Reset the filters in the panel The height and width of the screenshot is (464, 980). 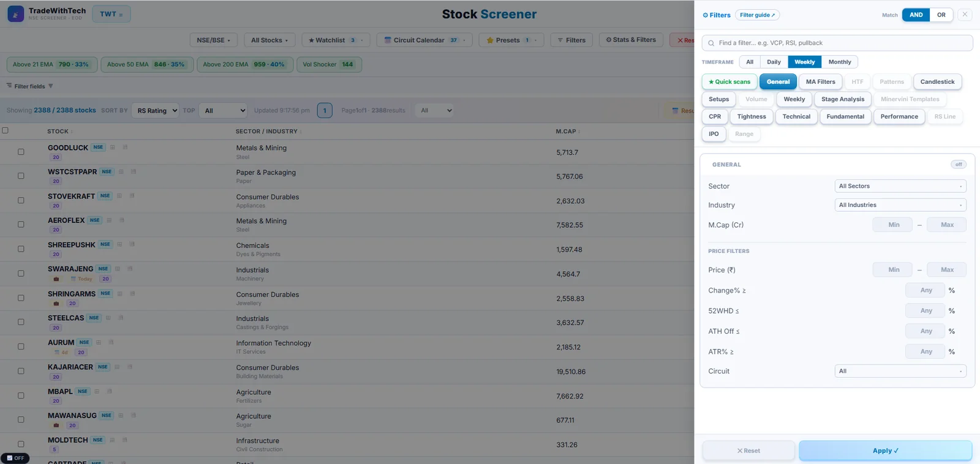pos(748,451)
